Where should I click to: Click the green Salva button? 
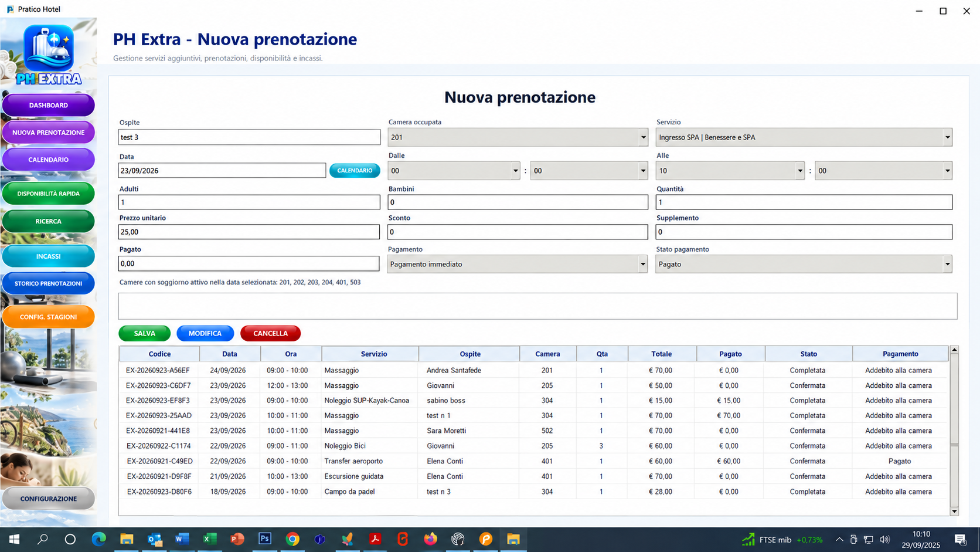145,333
